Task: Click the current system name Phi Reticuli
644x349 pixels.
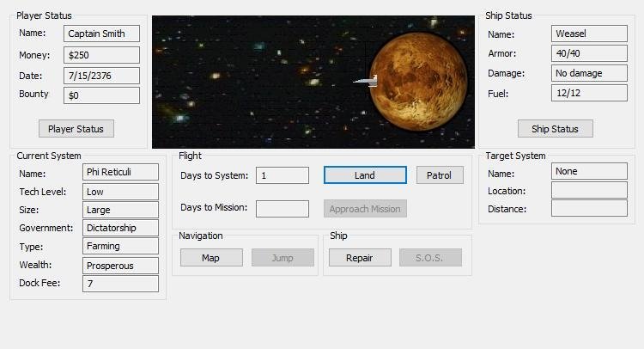Action: [120, 172]
